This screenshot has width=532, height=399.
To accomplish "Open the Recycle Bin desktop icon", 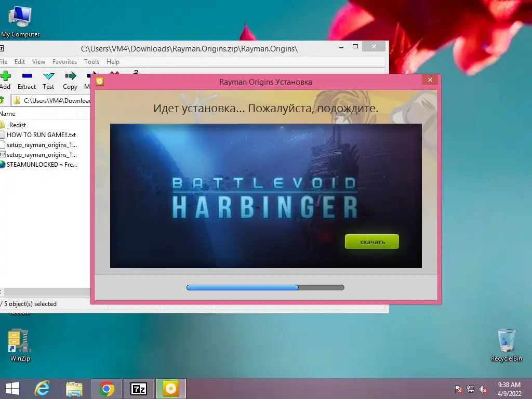I will pos(506,345).
